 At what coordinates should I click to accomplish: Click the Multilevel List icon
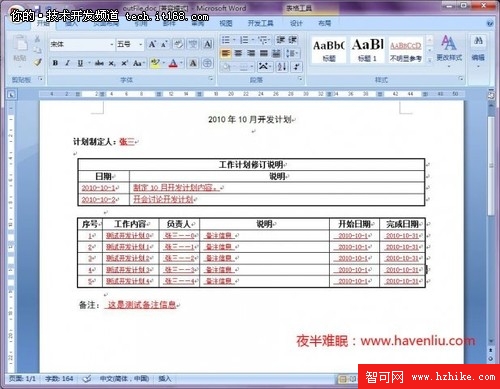[x=263, y=40]
